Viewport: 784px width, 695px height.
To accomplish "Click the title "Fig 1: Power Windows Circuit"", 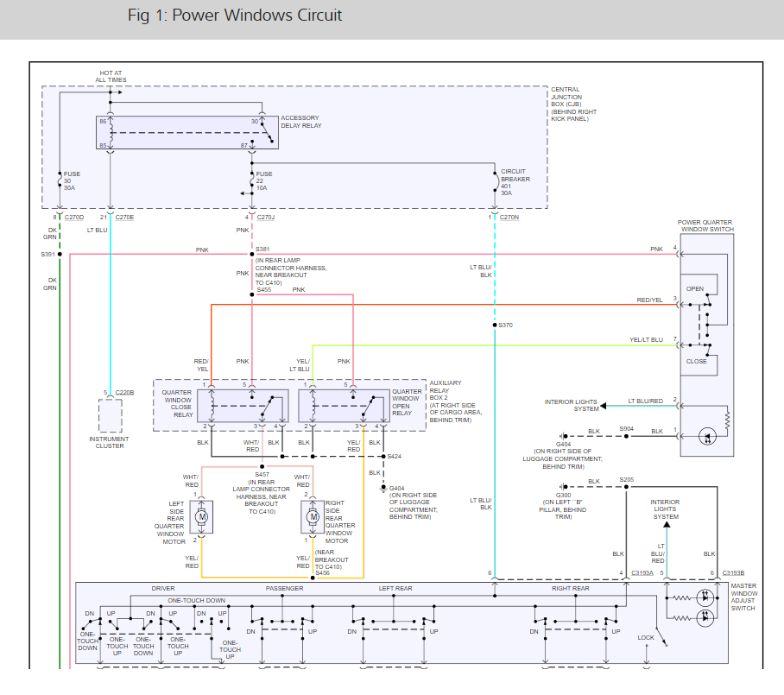I will 235,15.
